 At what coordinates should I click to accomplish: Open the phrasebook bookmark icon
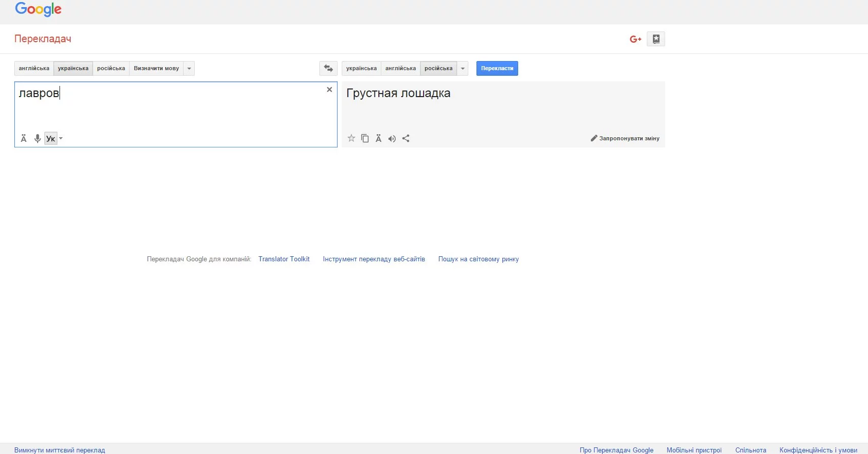[656, 39]
